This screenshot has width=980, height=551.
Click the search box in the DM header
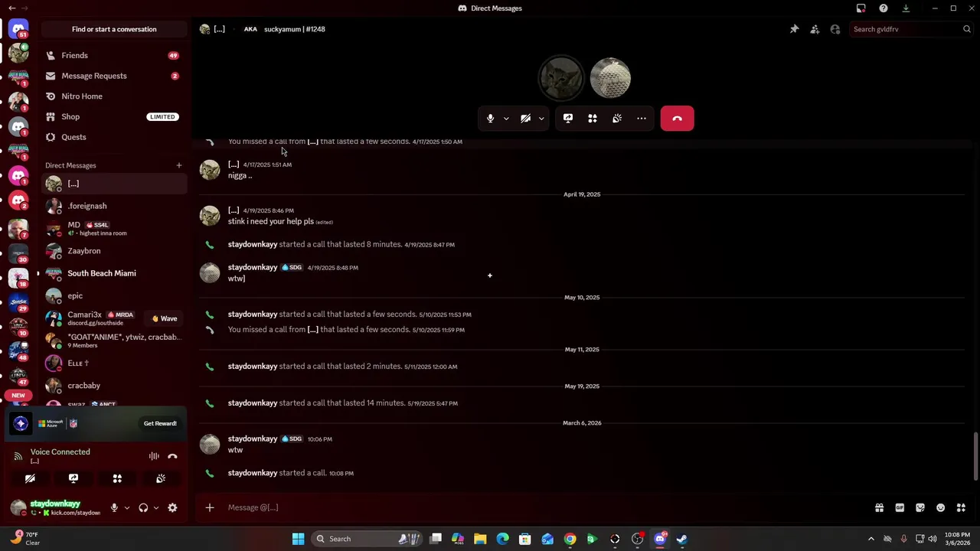pos(911,29)
